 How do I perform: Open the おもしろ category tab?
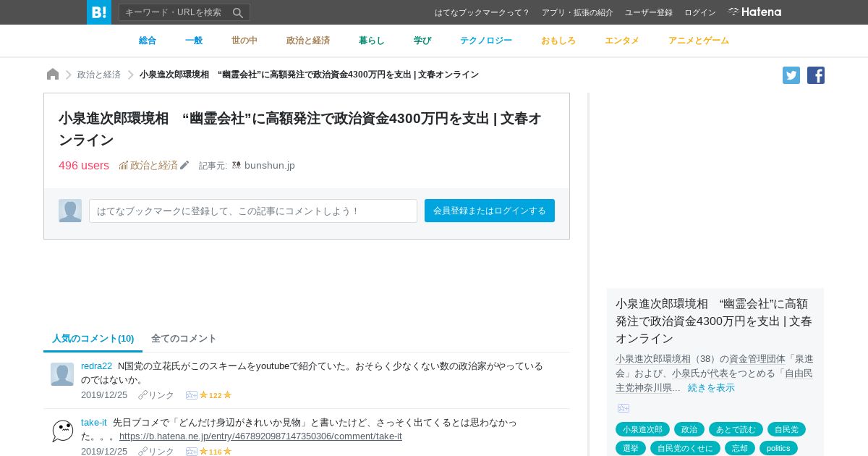coord(558,41)
